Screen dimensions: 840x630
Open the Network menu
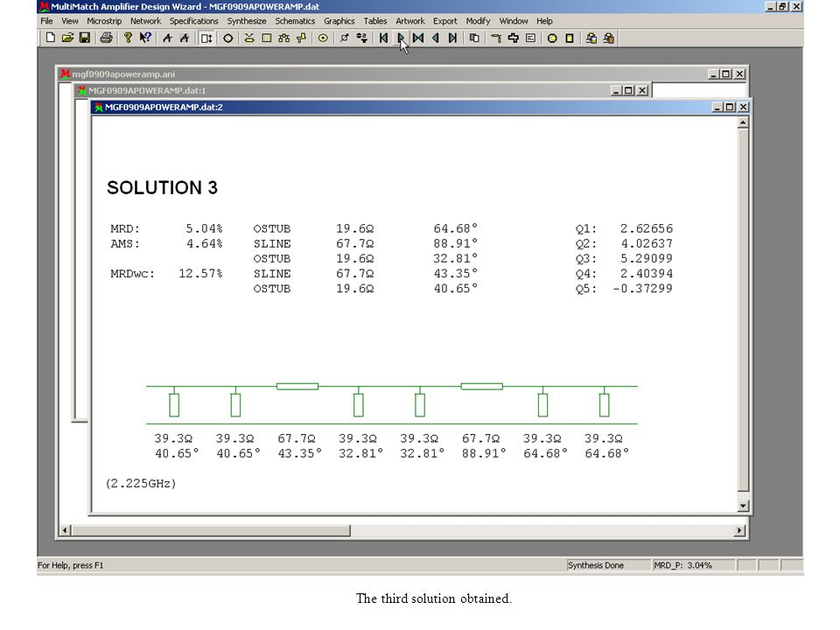(146, 21)
